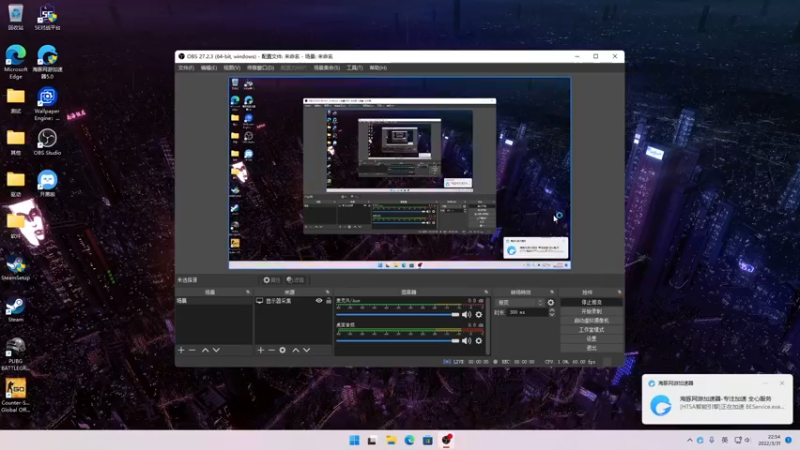Open the 5E对战平台 desktop shortcut
The height and width of the screenshot is (450, 800).
pyautogui.click(x=47, y=17)
